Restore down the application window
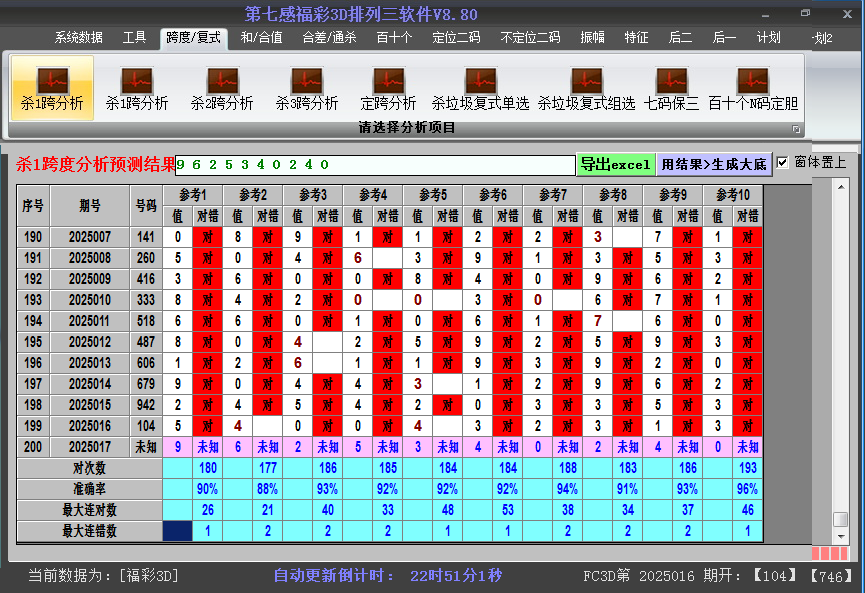 (805, 13)
